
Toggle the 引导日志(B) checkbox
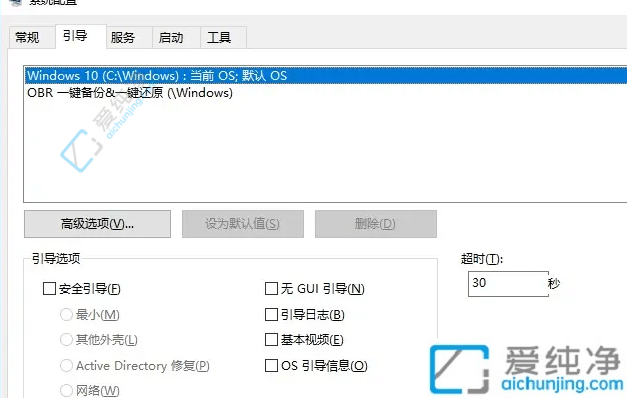[272, 314]
